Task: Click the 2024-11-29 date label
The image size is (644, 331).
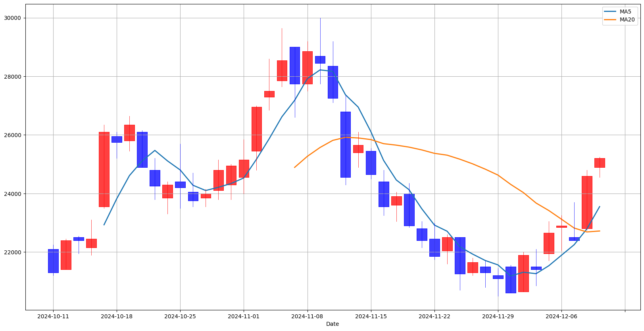Action: (x=498, y=316)
